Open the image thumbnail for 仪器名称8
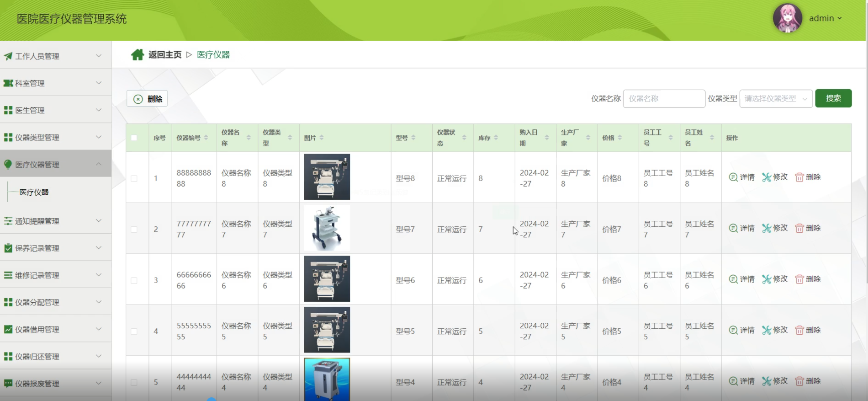This screenshot has width=868, height=401. [327, 177]
